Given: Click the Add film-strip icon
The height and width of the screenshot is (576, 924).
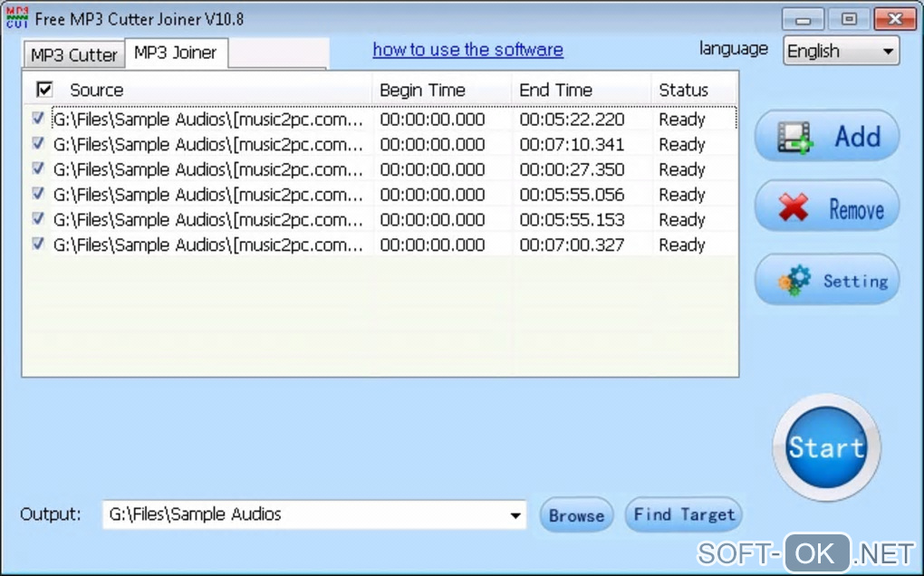Looking at the screenshot, I should (x=795, y=138).
